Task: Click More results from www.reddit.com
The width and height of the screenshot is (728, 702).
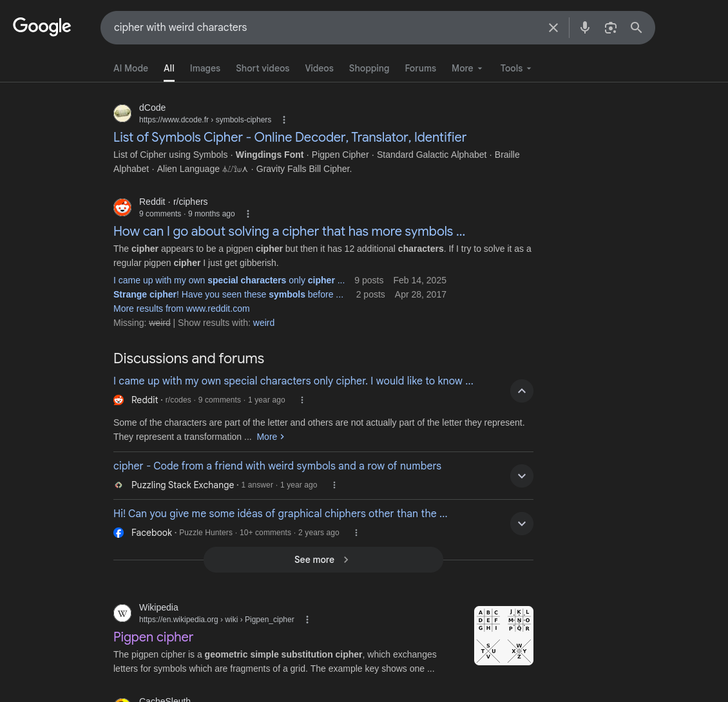Action: [181, 308]
